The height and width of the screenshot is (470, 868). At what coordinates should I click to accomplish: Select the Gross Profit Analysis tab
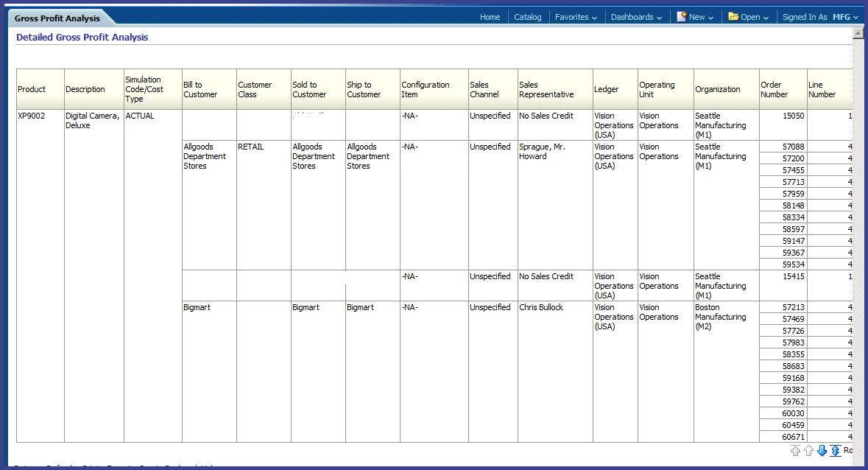57,18
